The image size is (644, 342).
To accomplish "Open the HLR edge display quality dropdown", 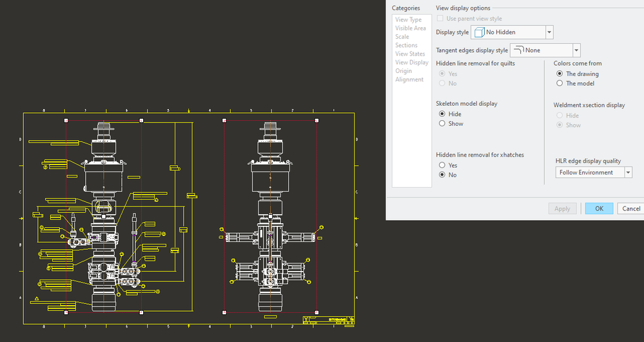I will (594, 172).
